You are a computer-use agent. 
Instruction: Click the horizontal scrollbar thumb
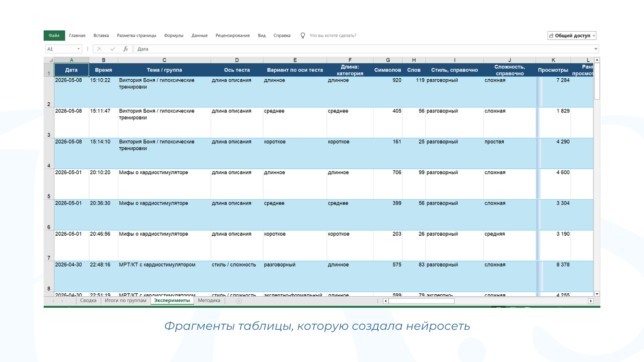point(421,301)
